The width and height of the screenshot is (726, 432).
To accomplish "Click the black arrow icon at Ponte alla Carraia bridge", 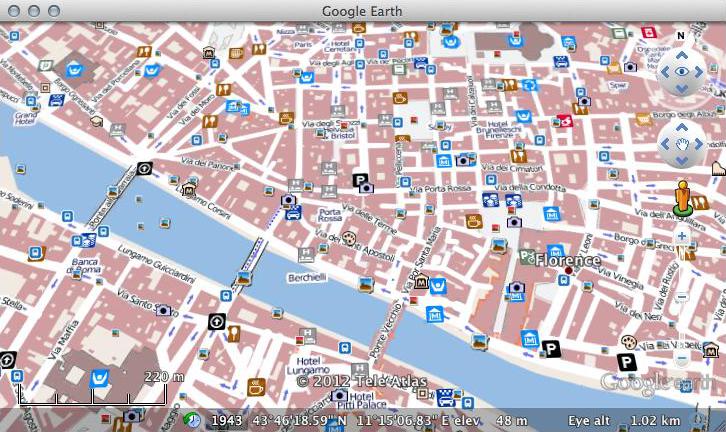I will point(144,169).
